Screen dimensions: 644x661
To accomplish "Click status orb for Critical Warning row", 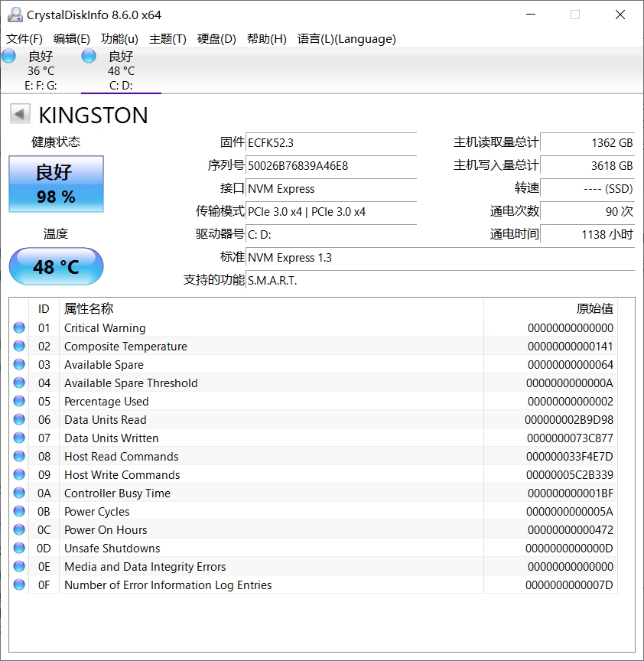I will click(x=19, y=328).
